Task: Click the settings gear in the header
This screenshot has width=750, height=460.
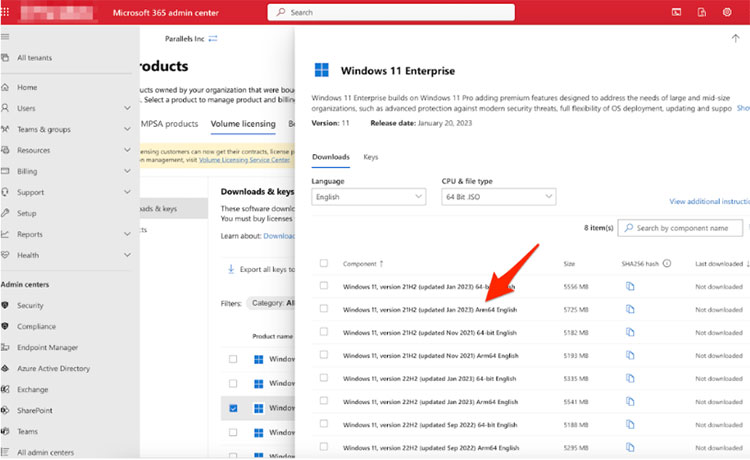Action: click(x=727, y=12)
